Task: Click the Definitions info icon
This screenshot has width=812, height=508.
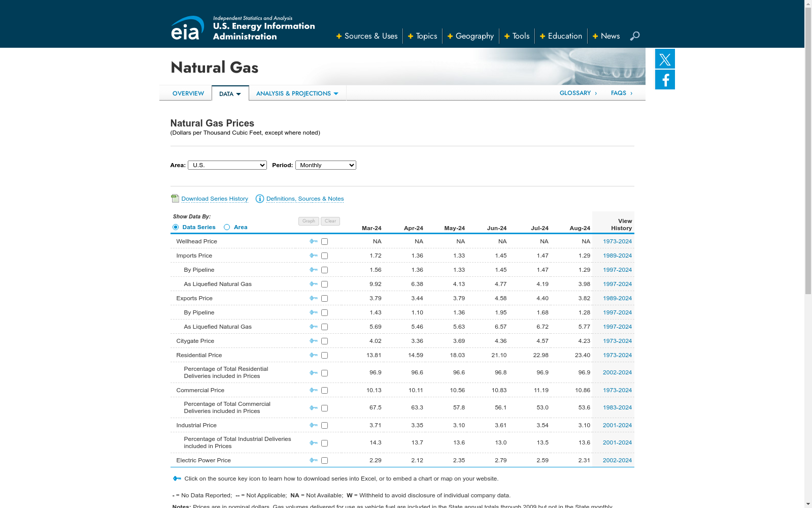Action: point(260,199)
